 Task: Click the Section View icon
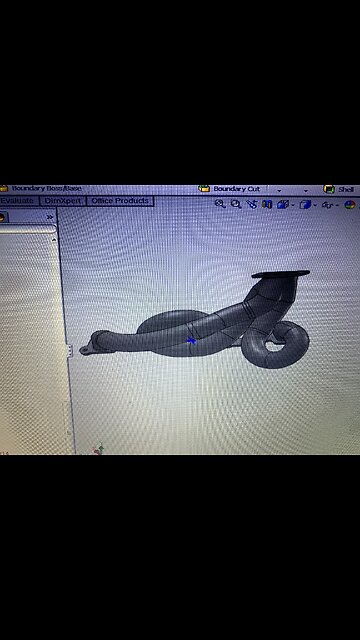pyautogui.click(x=267, y=204)
